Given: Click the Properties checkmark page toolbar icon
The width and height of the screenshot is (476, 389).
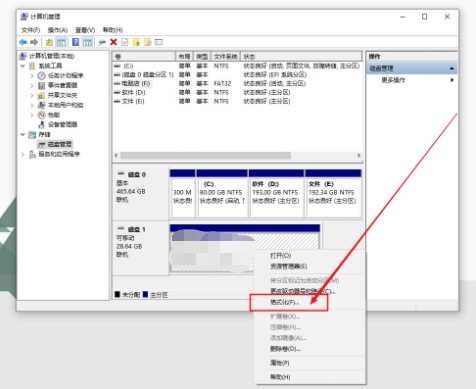Looking at the screenshot, I should click(125, 42).
